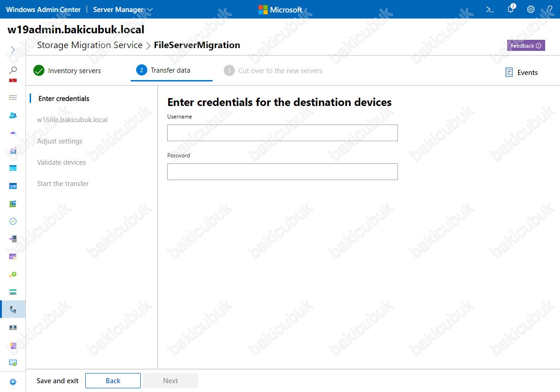
Task: View notifications bell in the header
Action: [x=510, y=9]
